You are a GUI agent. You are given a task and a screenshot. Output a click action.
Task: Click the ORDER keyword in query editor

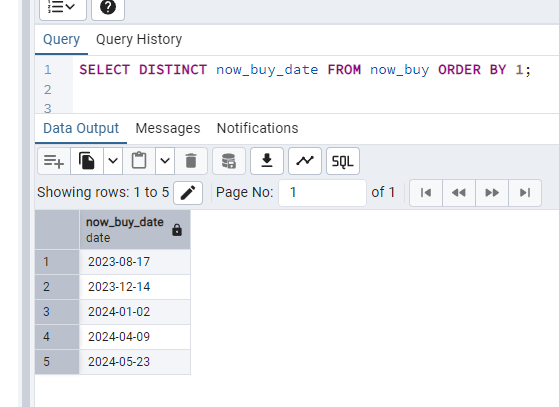coord(459,70)
